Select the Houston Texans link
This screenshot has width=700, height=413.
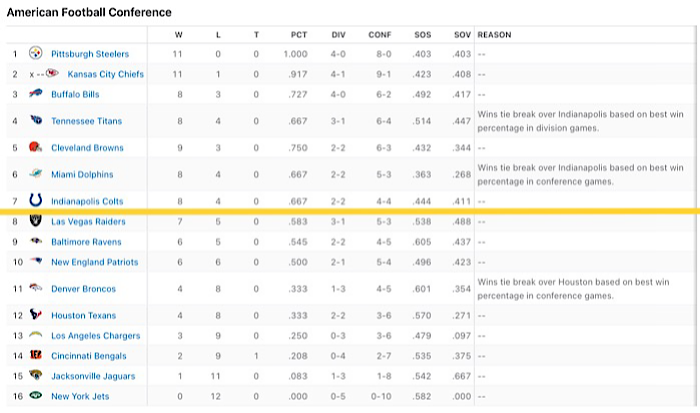point(83,316)
